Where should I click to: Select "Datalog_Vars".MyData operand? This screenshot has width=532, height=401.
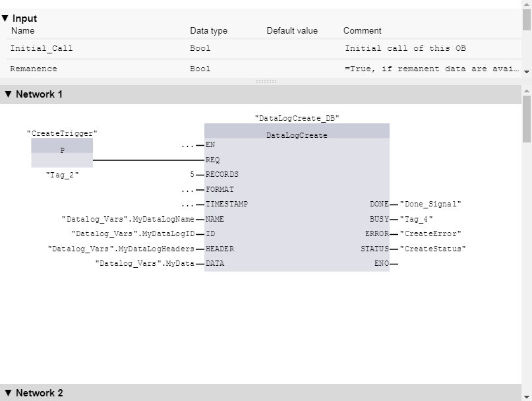(145, 263)
